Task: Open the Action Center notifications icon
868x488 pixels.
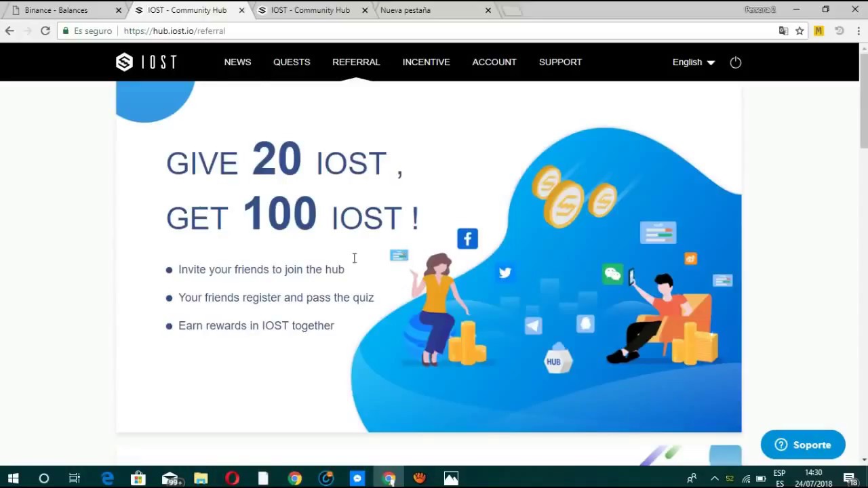Action: pyautogui.click(x=850, y=479)
